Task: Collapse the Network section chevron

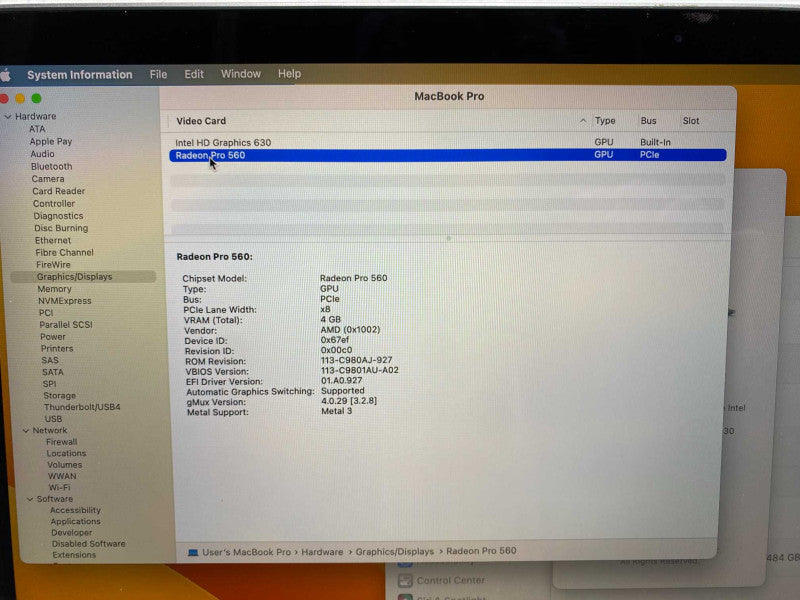Action: (x=26, y=431)
